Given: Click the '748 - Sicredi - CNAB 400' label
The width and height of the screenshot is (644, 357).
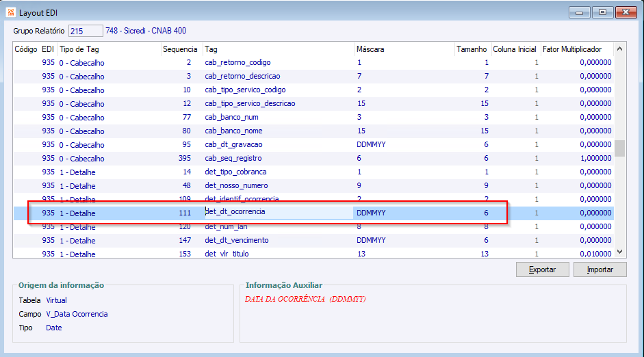Looking at the screenshot, I should (x=146, y=31).
